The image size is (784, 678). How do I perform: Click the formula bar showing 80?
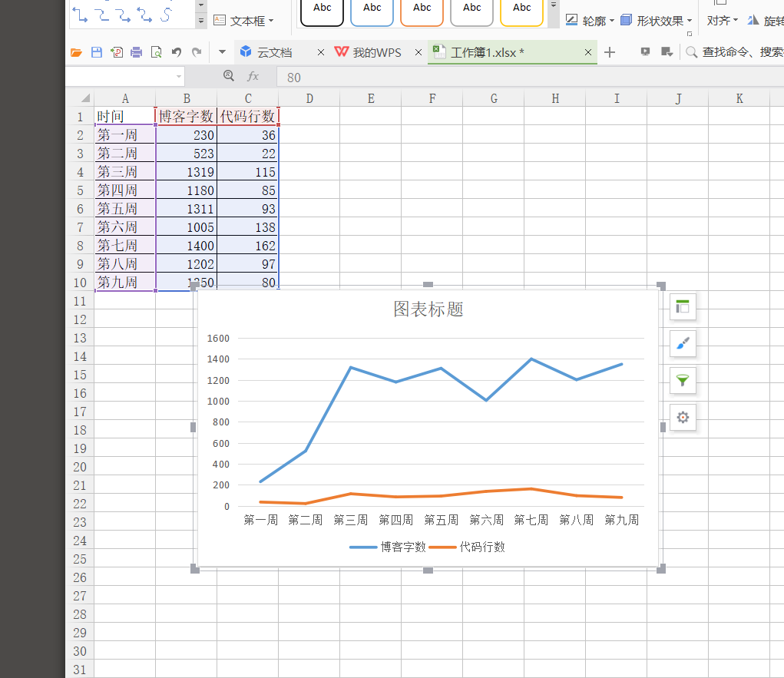pyautogui.click(x=530, y=78)
